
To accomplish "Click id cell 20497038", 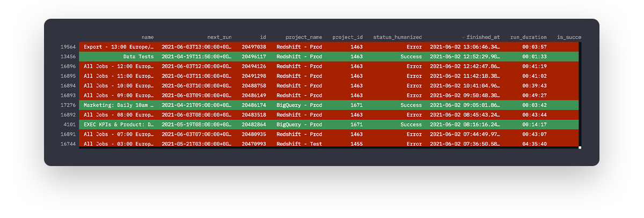I will pyautogui.click(x=254, y=47).
